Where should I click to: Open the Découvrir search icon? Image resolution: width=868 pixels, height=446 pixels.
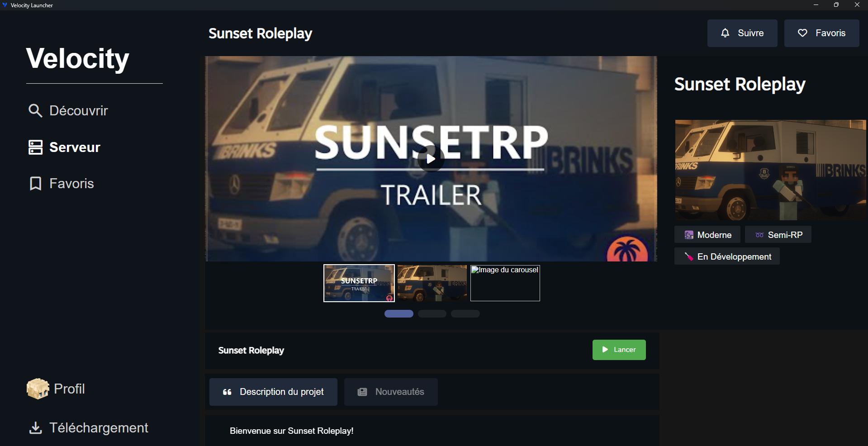pos(35,110)
